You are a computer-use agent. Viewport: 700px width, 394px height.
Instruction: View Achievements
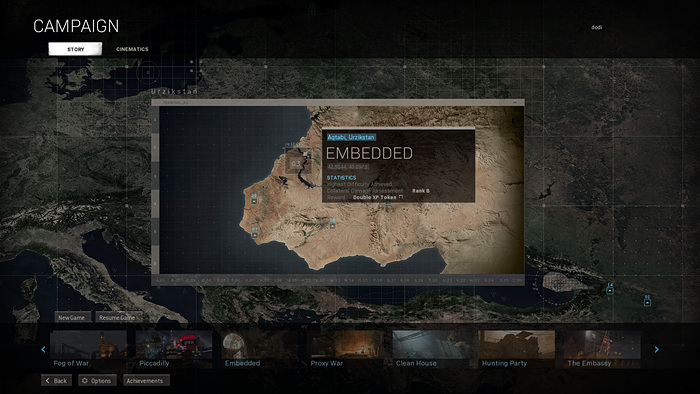145,381
